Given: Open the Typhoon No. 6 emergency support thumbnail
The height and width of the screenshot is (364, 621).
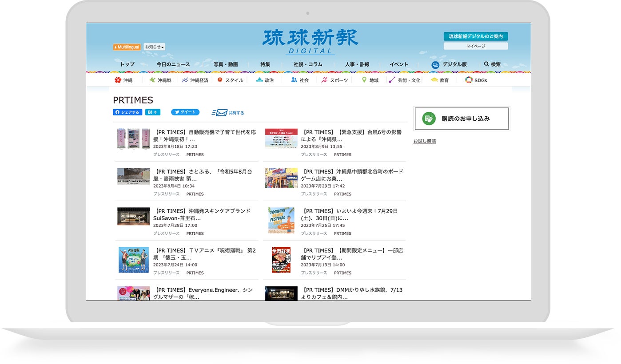Looking at the screenshot, I should click(281, 138).
